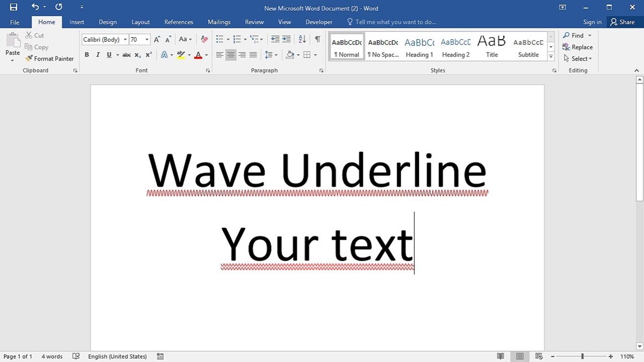
Task: Apply the Heading 1 style
Action: 419,47
